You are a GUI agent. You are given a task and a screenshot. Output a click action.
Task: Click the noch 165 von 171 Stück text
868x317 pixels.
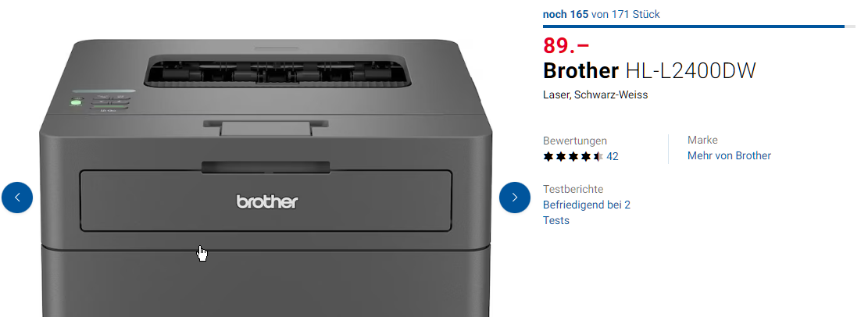click(601, 14)
